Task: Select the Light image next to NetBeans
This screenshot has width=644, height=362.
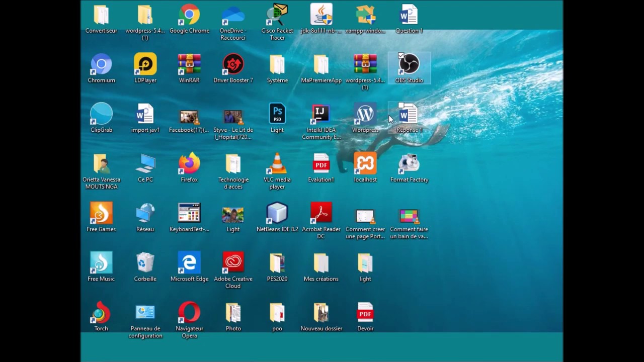Action: pyautogui.click(x=233, y=215)
